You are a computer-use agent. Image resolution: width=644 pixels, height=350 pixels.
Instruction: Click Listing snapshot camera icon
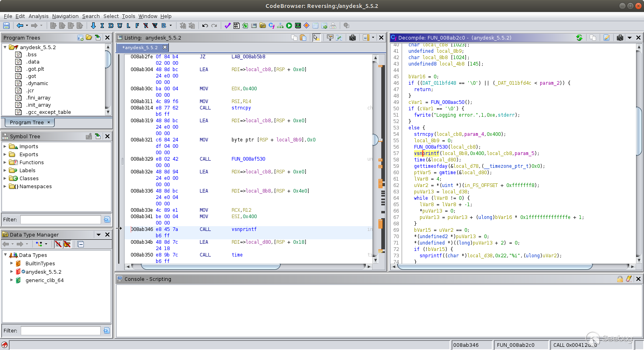[353, 38]
